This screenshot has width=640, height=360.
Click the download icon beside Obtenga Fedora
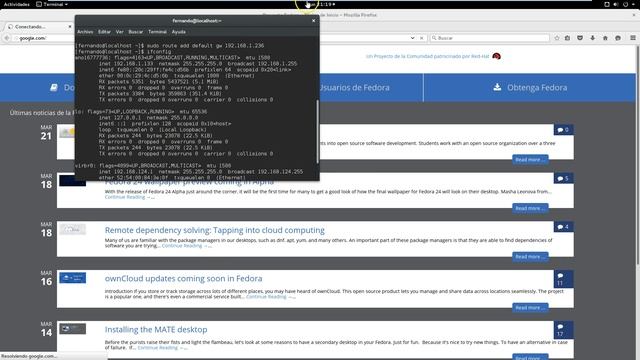click(497, 87)
